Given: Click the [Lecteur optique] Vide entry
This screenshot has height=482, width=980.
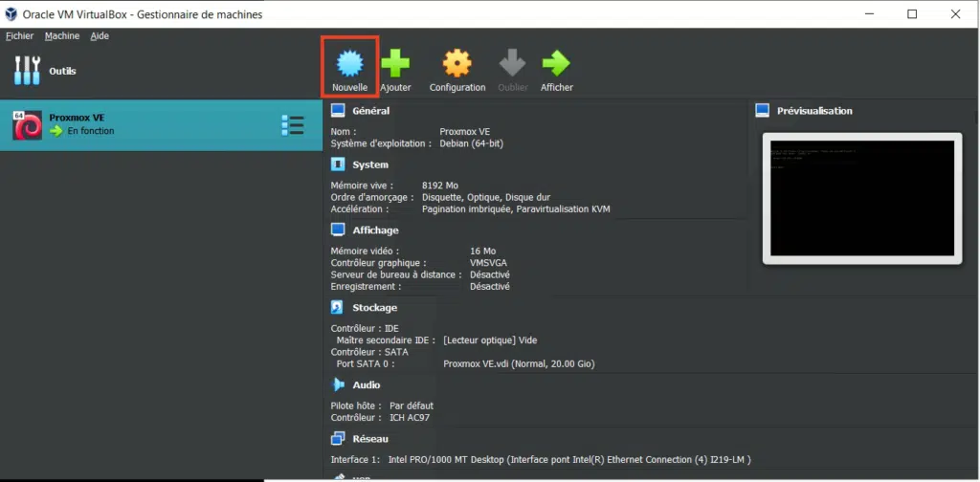Looking at the screenshot, I should click(x=490, y=340).
